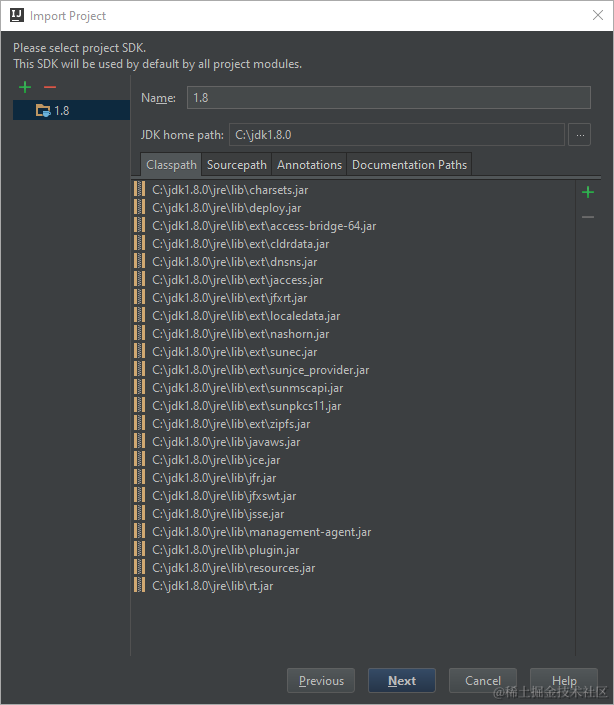The width and height of the screenshot is (614, 705).
Task: Select the jfxswt.jar entry
Action: click(x=353, y=495)
